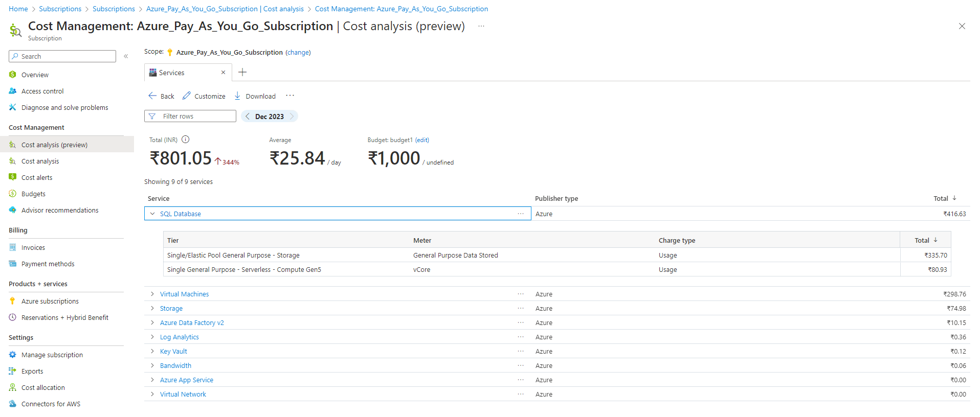Go Back in cost analysis

click(x=161, y=96)
